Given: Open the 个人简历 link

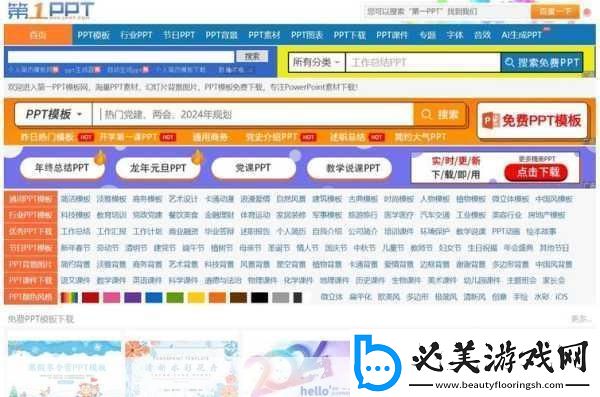Looking at the screenshot, I should tap(291, 231).
